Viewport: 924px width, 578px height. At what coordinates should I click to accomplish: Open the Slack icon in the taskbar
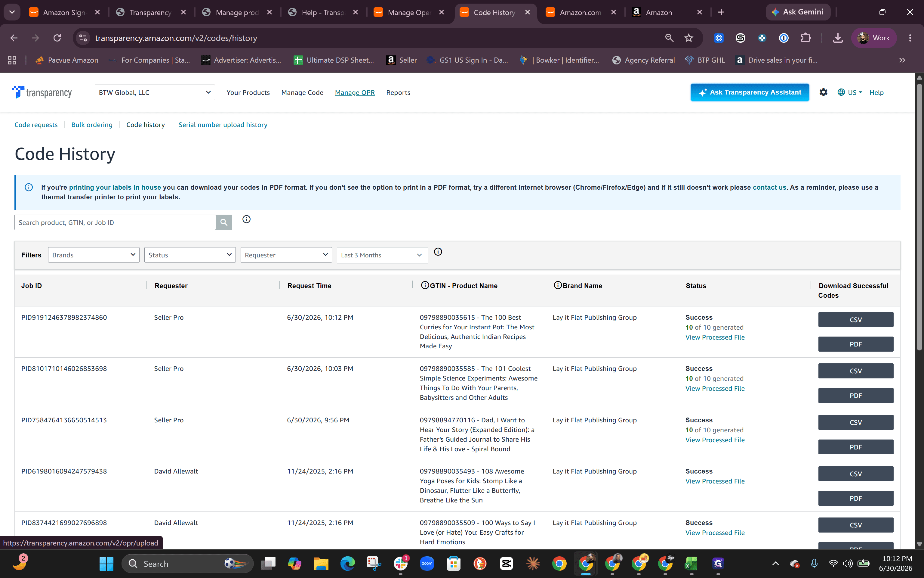pyautogui.click(x=401, y=564)
